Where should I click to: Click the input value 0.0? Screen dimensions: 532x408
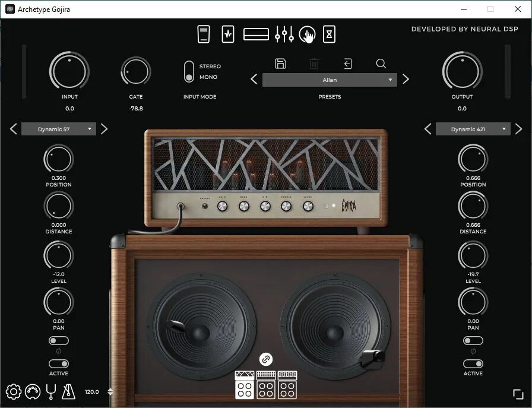pyautogui.click(x=69, y=109)
